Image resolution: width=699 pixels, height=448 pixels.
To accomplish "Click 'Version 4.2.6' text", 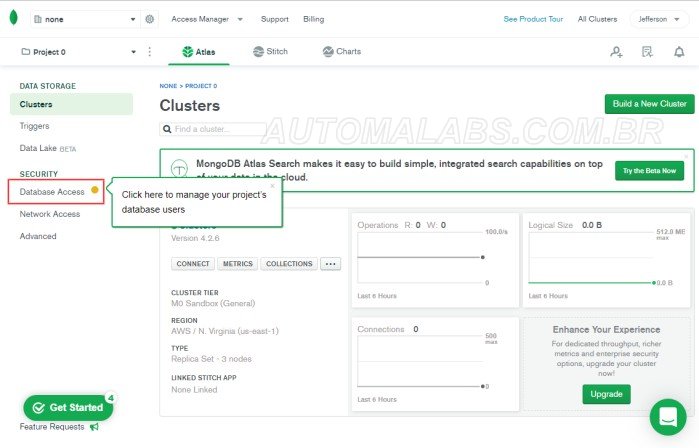I will pos(195,238).
